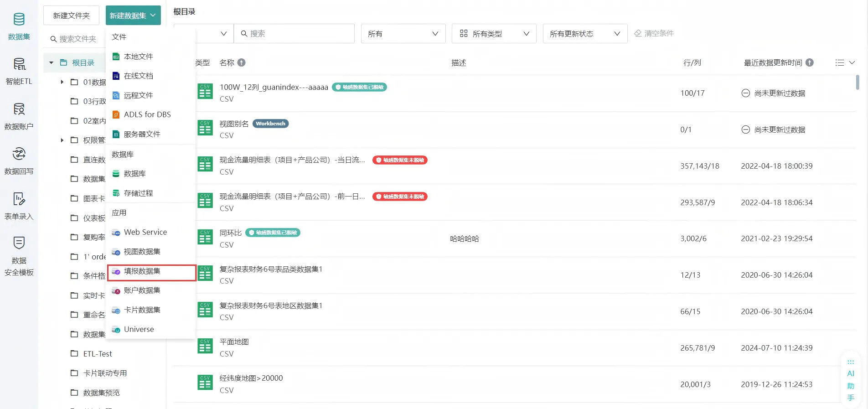The height and width of the screenshot is (409, 868).
Task: Open 表单录入 from the sidebar
Action: coord(19,206)
